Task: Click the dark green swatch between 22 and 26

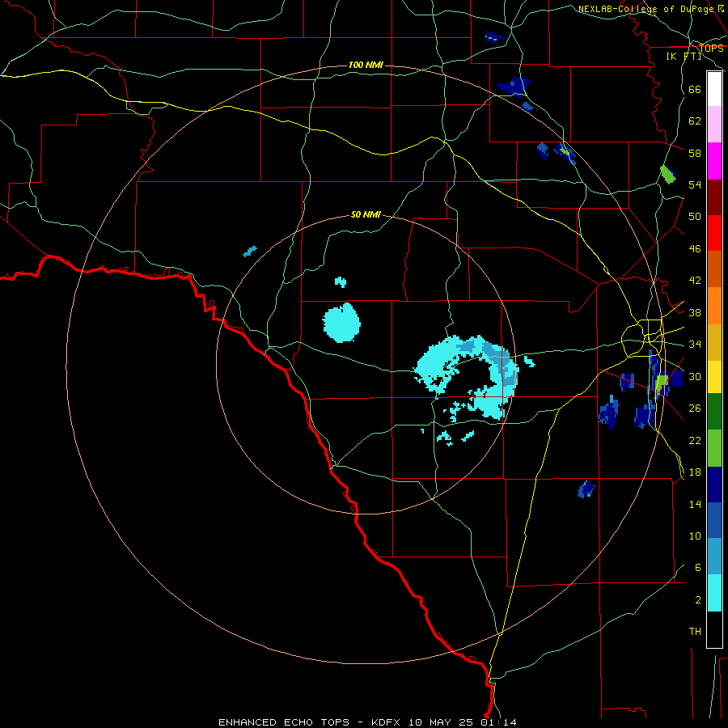Action: click(x=714, y=412)
